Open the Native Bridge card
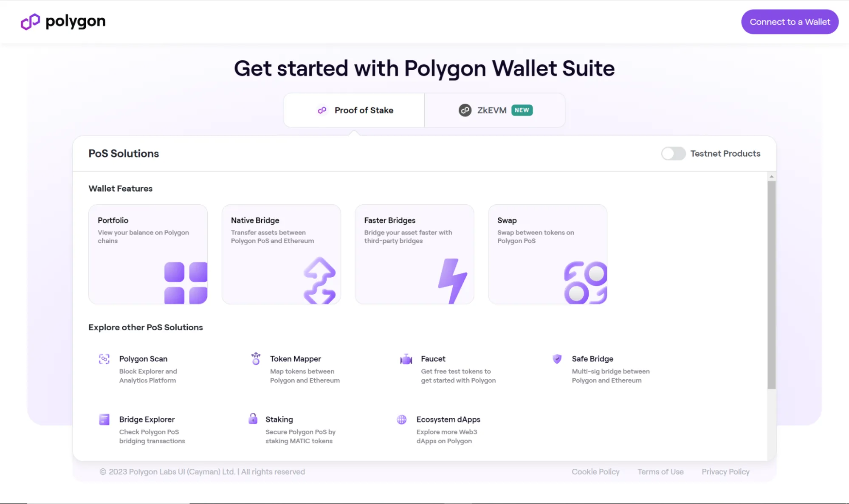849x504 pixels. click(x=281, y=254)
